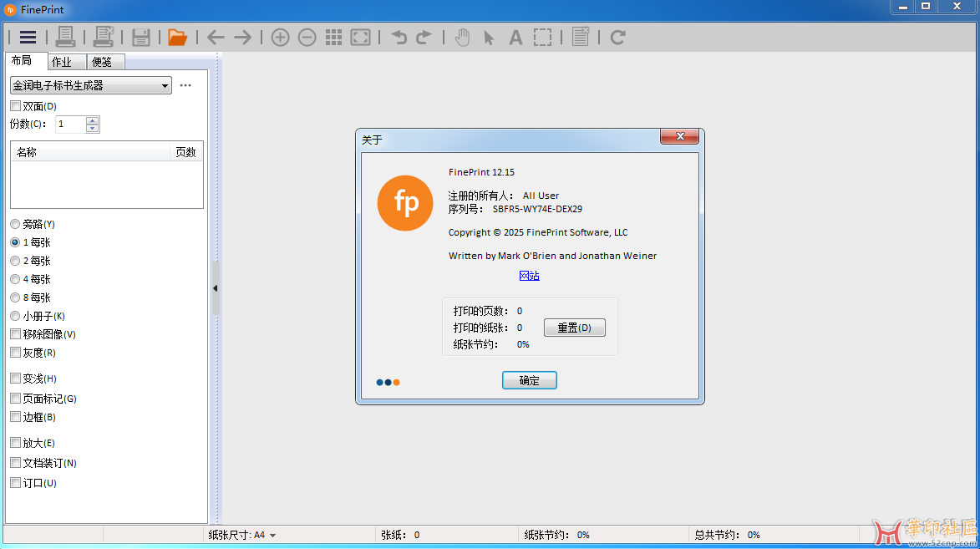
Task: Click the 份数 input field
Action: point(71,124)
